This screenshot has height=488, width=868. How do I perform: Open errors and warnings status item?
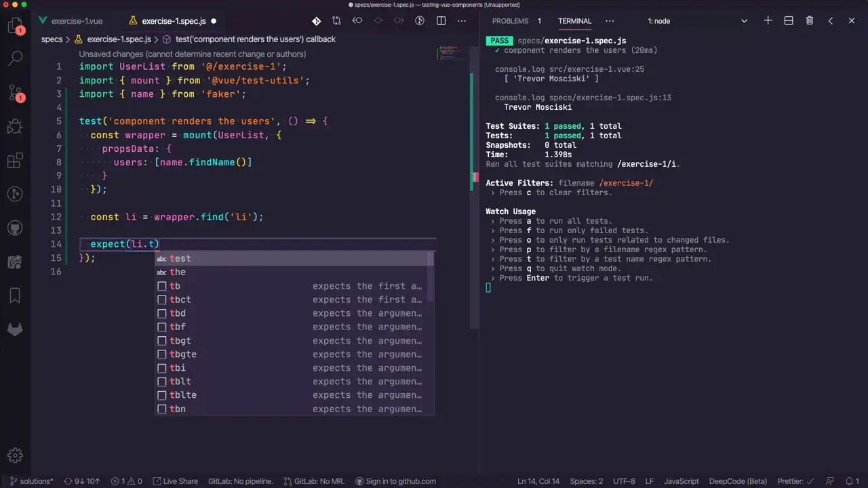tap(126, 481)
